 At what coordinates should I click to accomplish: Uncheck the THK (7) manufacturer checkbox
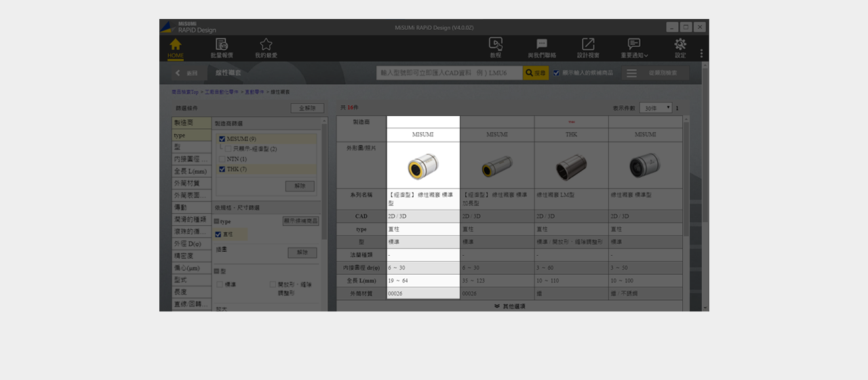click(x=222, y=169)
